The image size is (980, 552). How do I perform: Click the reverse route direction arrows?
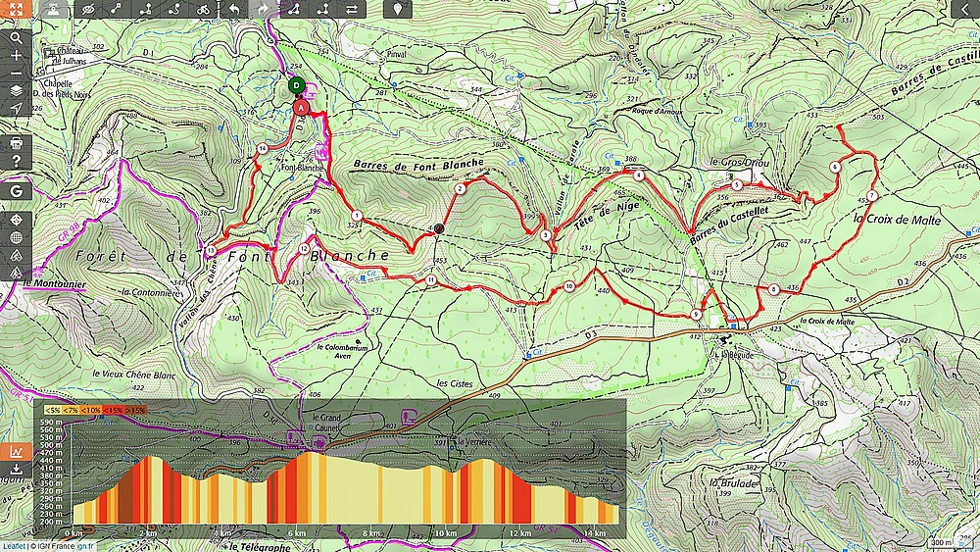pyautogui.click(x=352, y=9)
